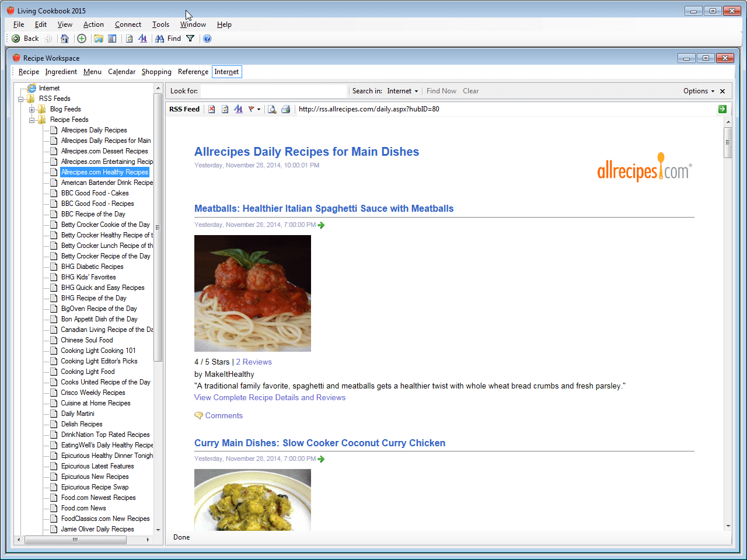Screen dimensions: 747x560
Task: Open the Action menu
Action: (93, 24)
